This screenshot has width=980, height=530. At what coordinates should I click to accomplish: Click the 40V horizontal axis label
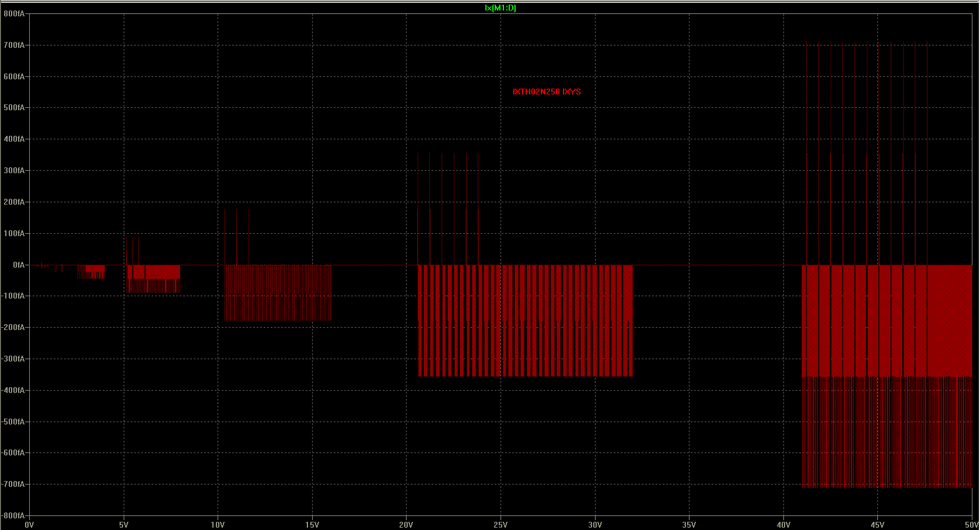pos(783,525)
